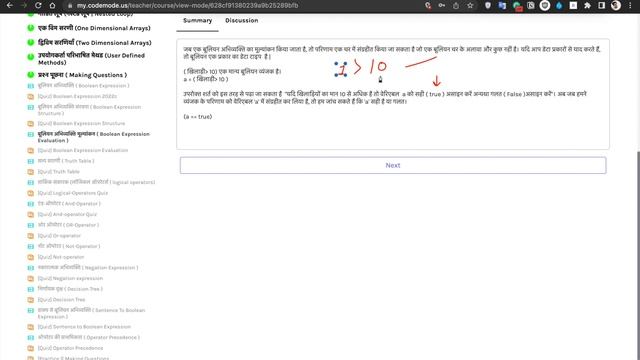This screenshot has width=640, height=360.
Task: Open the Logical Operators lesson
Action: [96, 182]
